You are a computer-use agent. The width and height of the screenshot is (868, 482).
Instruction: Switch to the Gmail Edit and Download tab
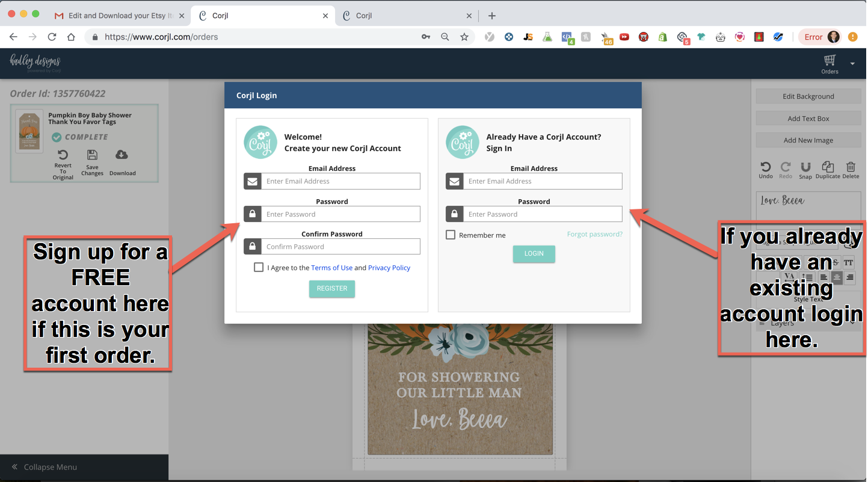tap(119, 16)
